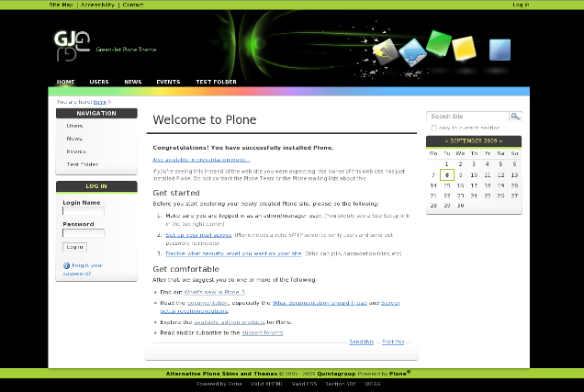
Task: Open the Home tab in the main menu
Action: 65,82
